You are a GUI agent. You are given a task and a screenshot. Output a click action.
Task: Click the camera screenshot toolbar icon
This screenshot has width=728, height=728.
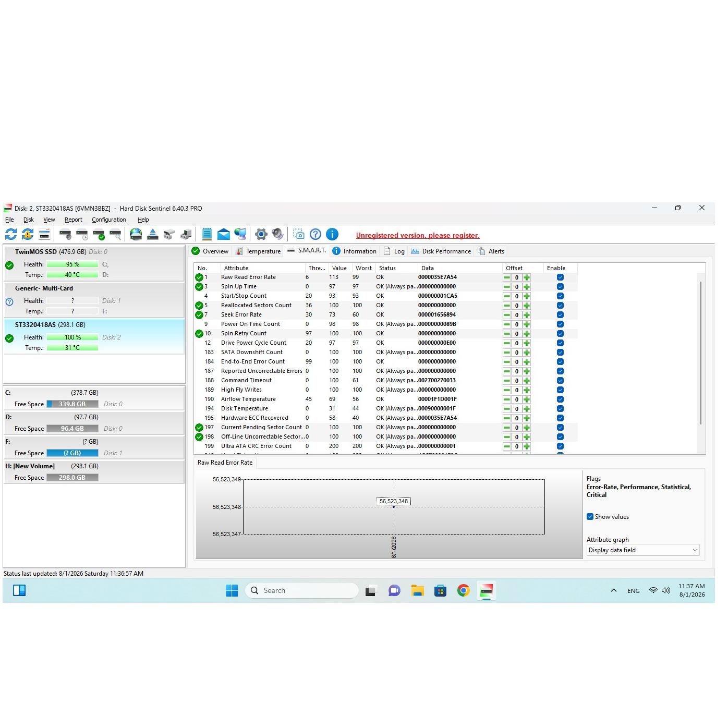point(299,234)
